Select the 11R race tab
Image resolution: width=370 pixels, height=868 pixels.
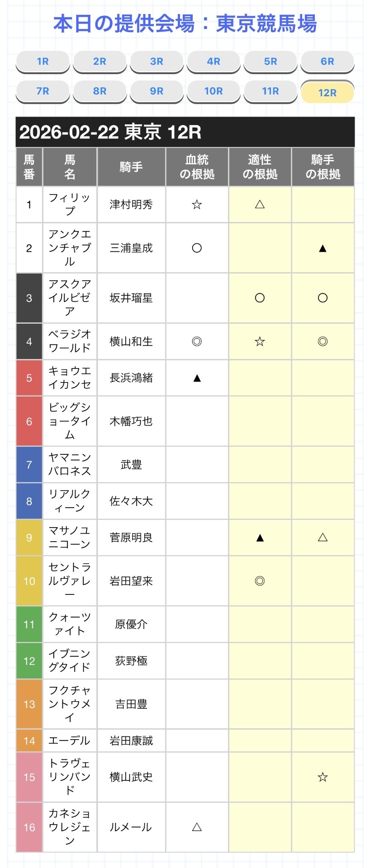pos(270,91)
